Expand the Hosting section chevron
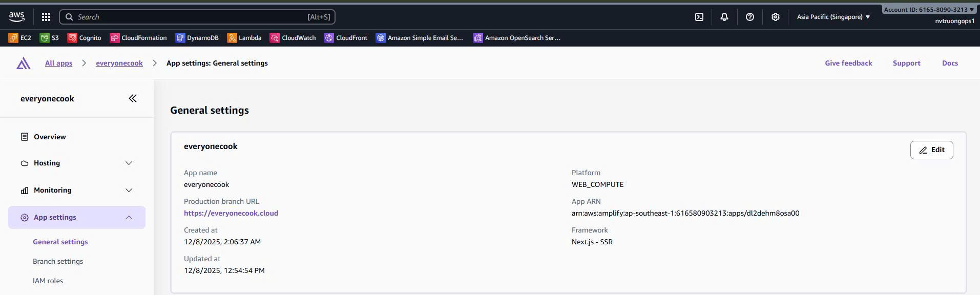The image size is (980, 295). click(129, 163)
